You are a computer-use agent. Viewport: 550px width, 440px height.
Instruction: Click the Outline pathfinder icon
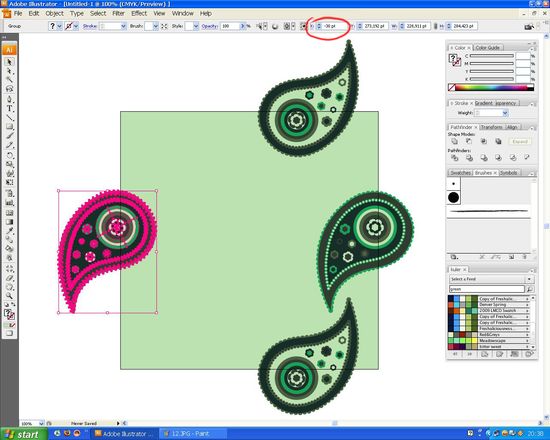point(513,158)
